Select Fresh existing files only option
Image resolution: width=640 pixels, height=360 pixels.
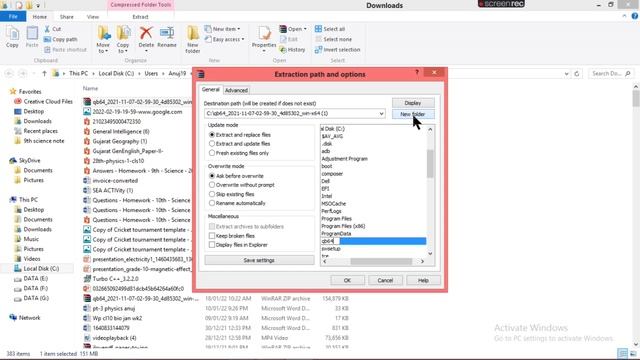212,153
